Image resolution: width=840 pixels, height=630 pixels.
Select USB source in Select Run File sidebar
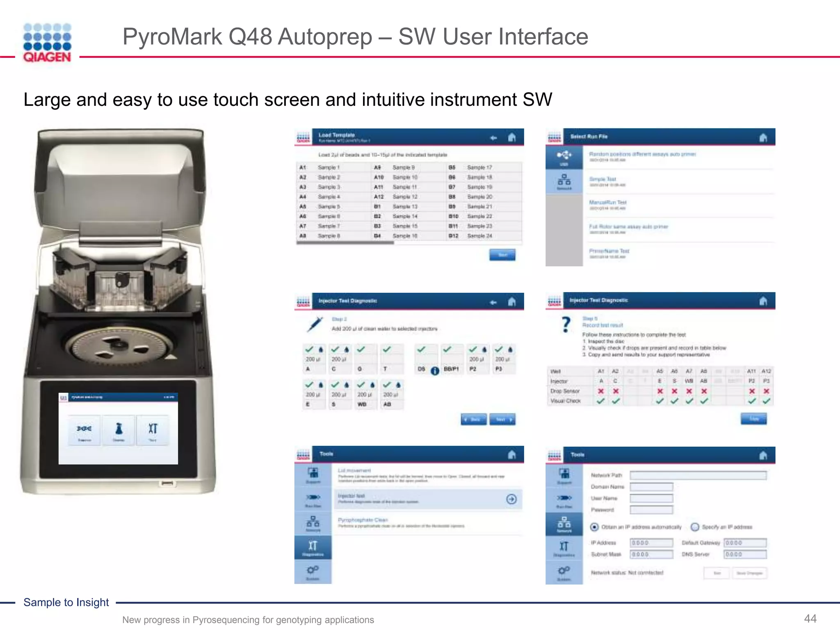(564, 157)
